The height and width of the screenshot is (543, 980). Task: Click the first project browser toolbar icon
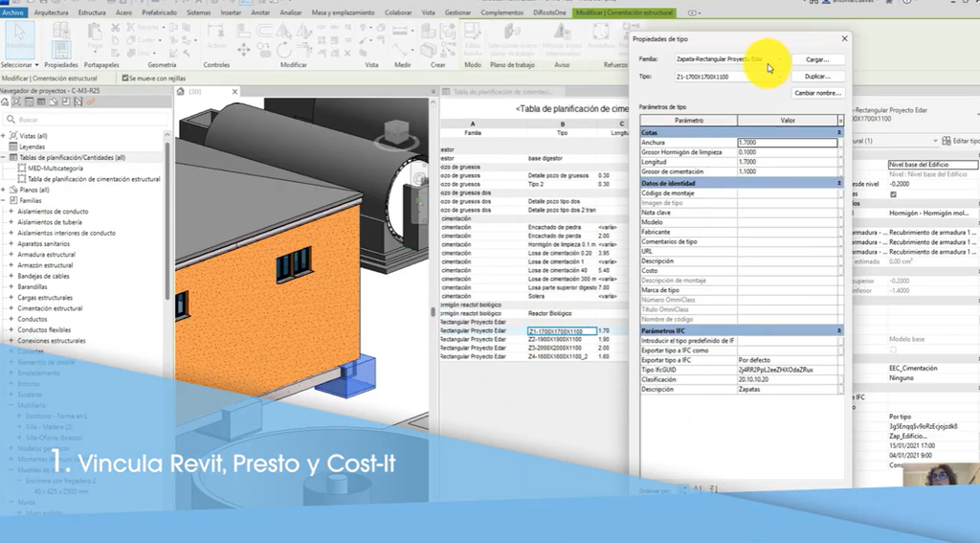[5, 102]
